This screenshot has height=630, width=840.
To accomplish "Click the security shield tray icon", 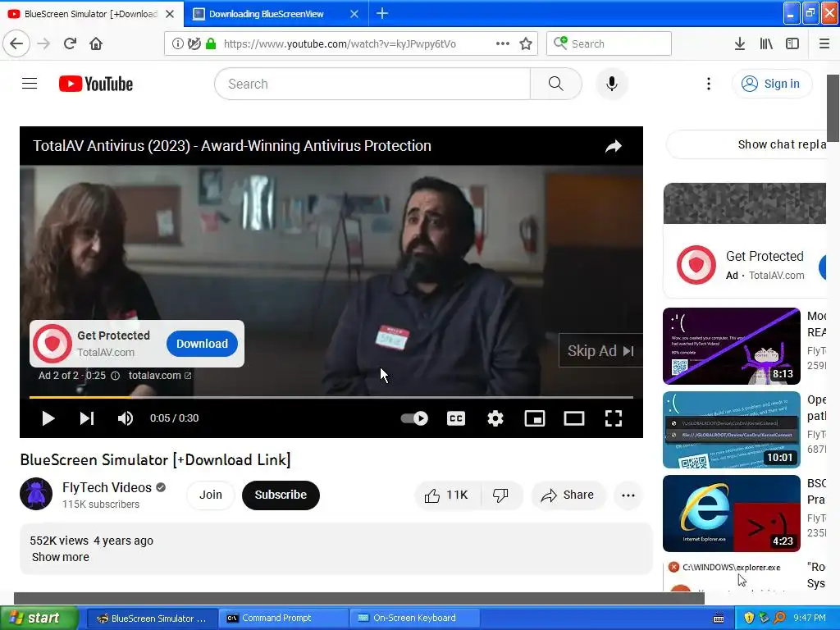I will (749, 619).
